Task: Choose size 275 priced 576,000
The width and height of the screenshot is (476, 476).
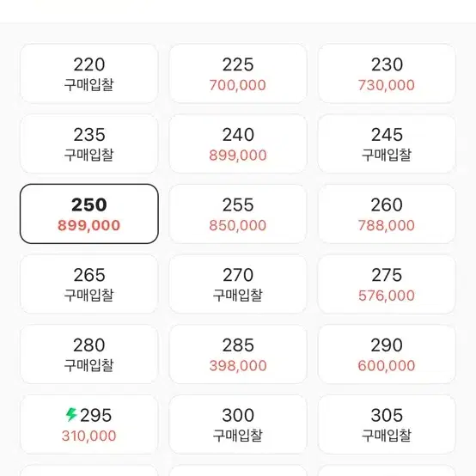Action: tap(387, 284)
